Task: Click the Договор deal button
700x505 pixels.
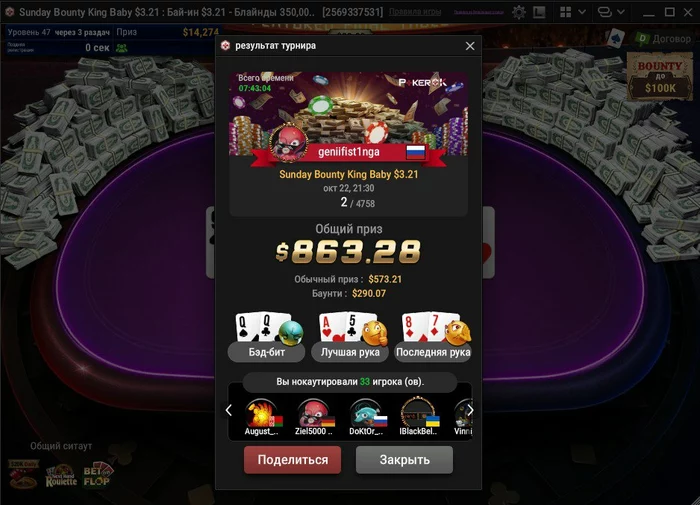Action: coord(663,39)
